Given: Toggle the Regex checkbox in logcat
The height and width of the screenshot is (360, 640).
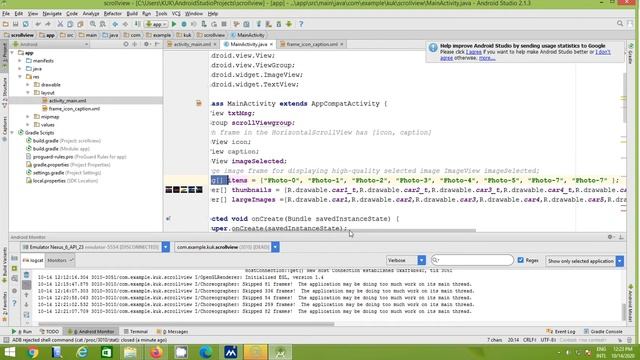Looking at the screenshot, I should click(x=520, y=260).
